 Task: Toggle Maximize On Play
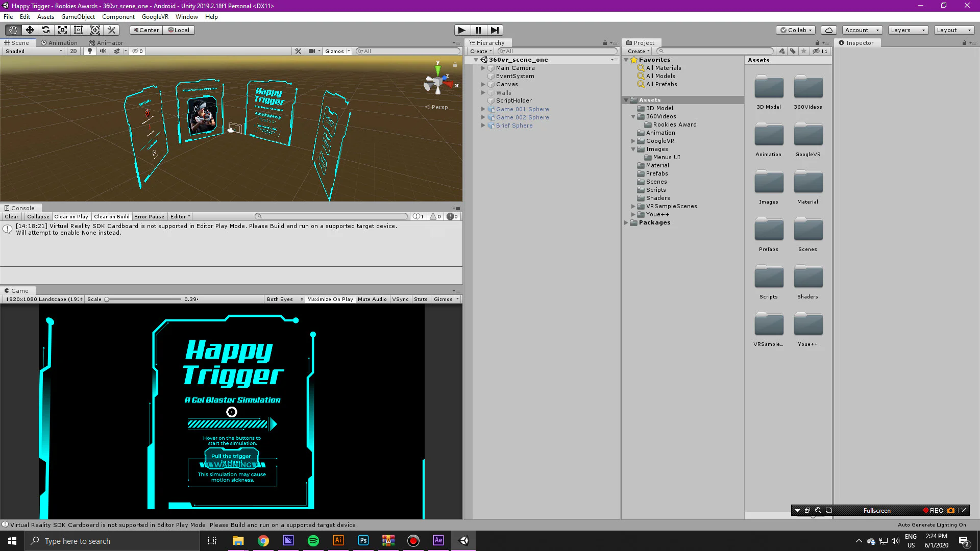330,299
